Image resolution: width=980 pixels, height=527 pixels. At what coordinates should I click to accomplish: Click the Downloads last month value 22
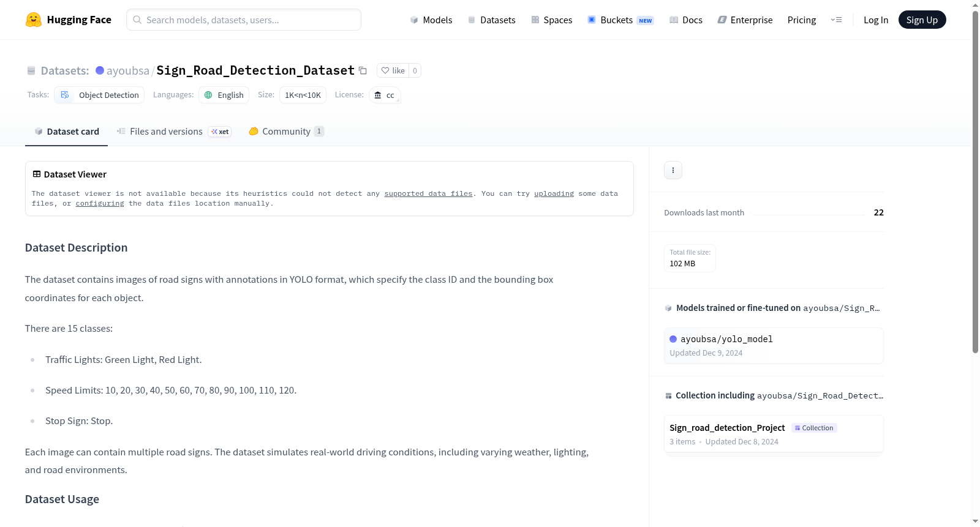[879, 212]
